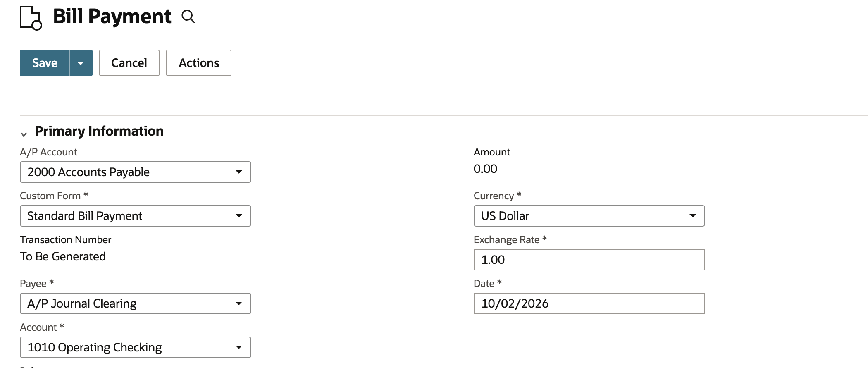
Task: Save the bill payment
Action: point(45,63)
